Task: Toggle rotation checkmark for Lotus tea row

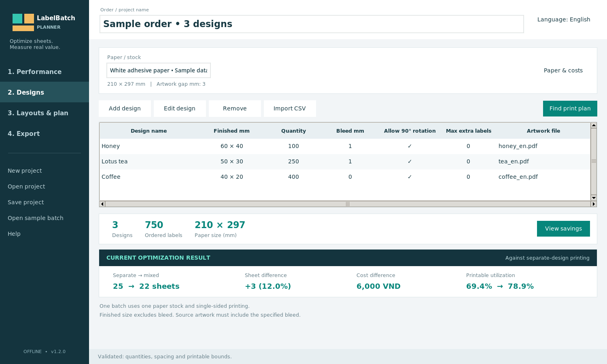Action: click(x=410, y=161)
